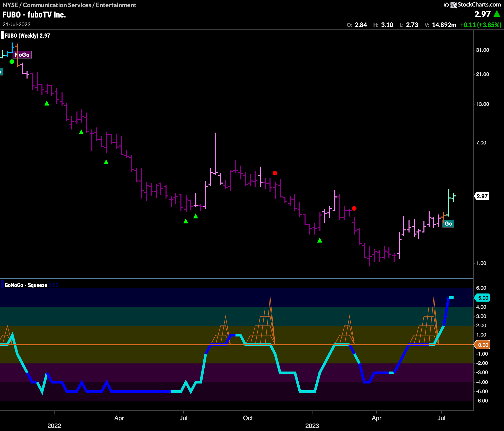Click the GoNoGo - Squeeze panel title
Viewport: 504px width, 431px height.
coord(26,285)
